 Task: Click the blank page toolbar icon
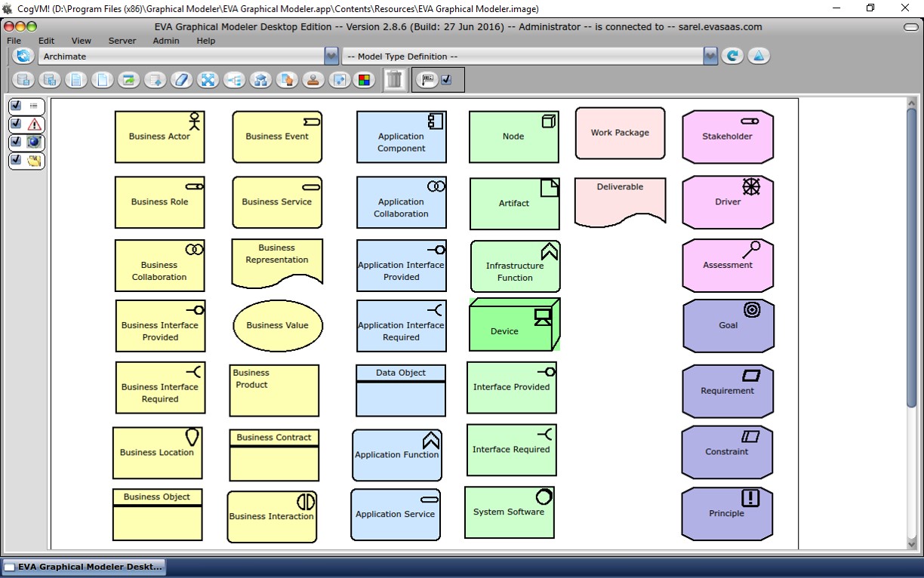click(x=103, y=79)
